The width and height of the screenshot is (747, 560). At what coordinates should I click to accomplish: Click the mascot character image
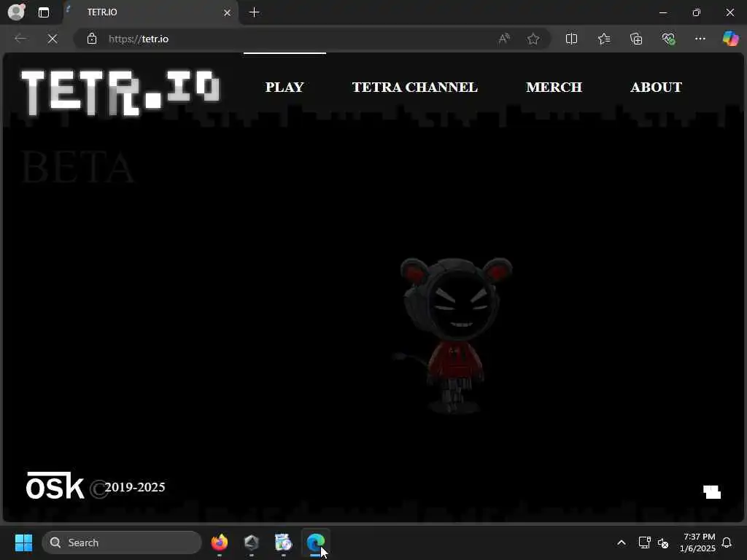click(453, 335)
